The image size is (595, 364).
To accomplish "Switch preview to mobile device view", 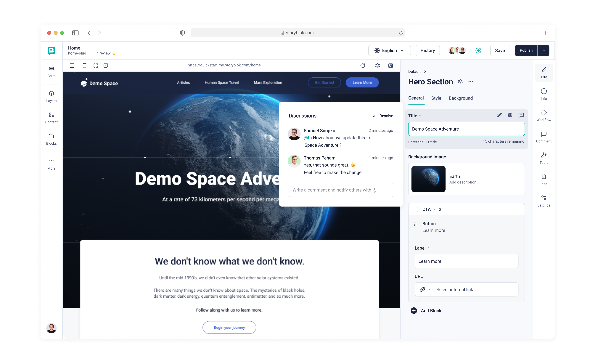I will (84, 66).
